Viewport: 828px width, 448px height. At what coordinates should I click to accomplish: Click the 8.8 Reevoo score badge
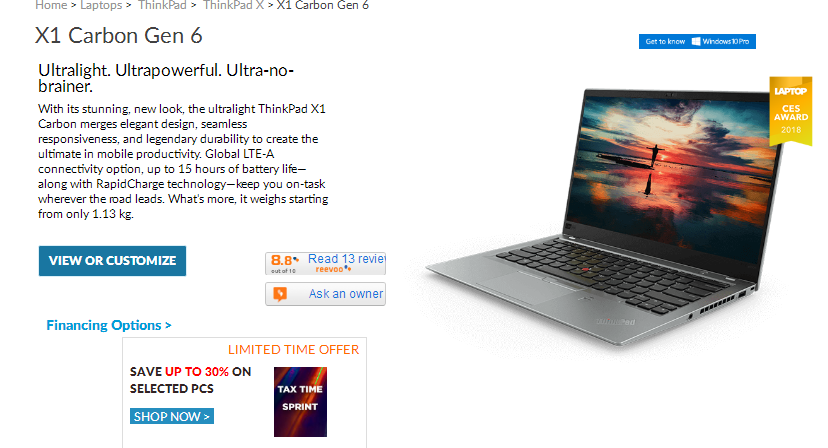(x=284, y=263)
